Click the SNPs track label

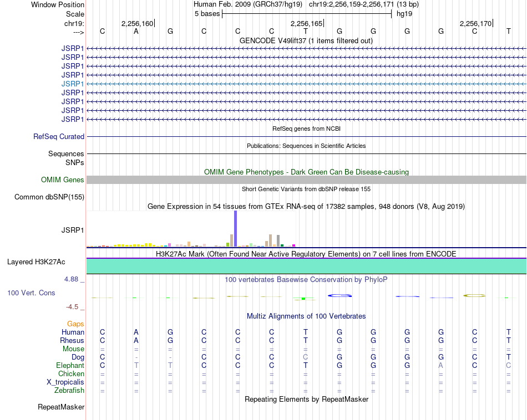click(75, 162)
